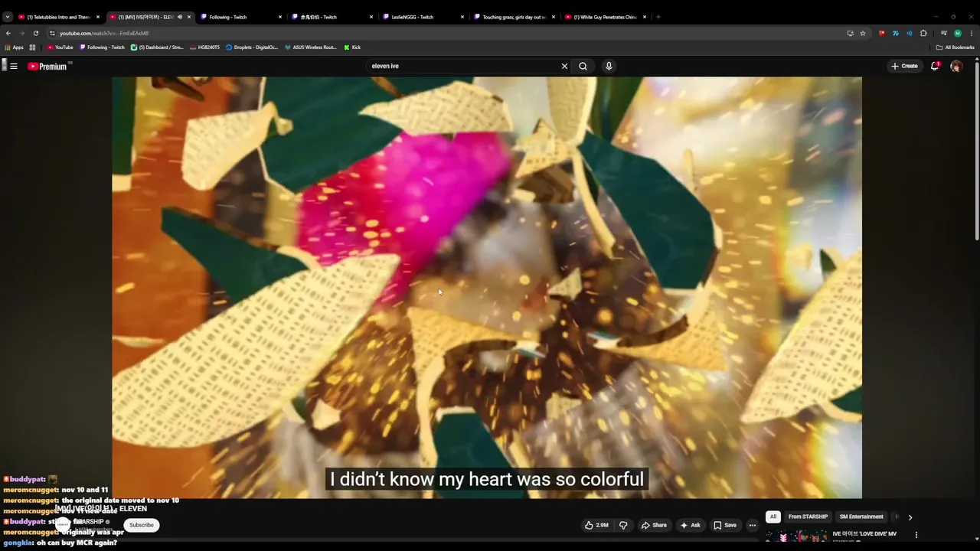The image size is (980, 551).
Task: Open YouTube notifications bell
Action: pos(935,66)
